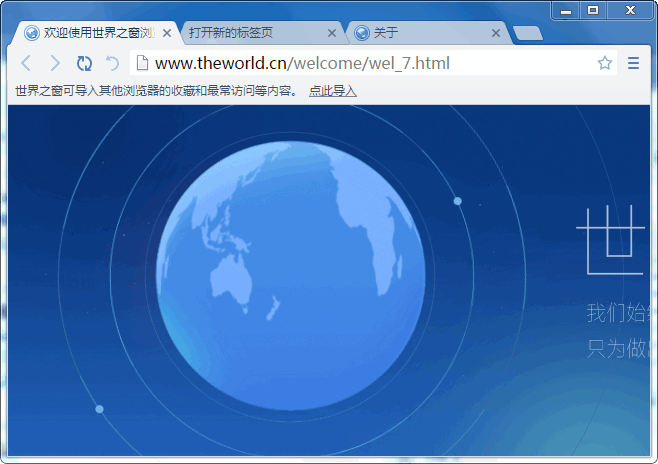Screen dimensions: 658x464
Task: Click the undo closed tab arrow
Action: 112,63
